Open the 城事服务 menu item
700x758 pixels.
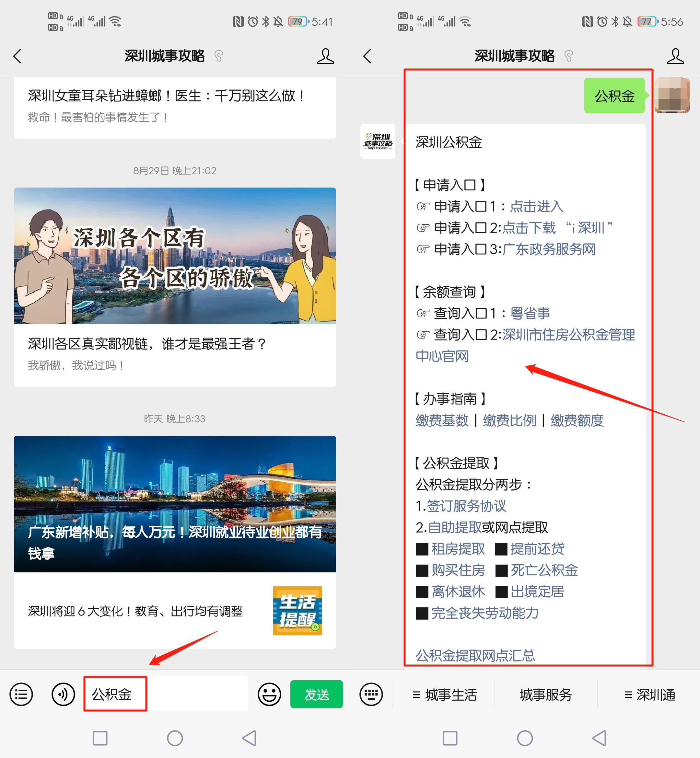coord(545,695)
